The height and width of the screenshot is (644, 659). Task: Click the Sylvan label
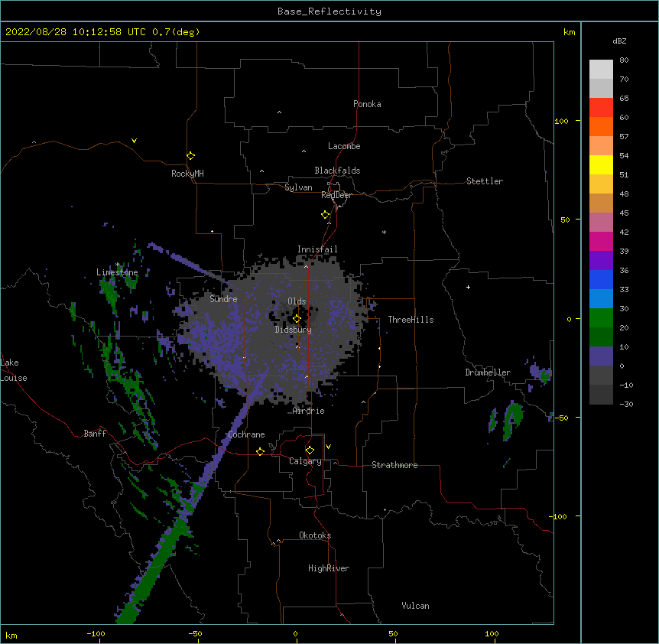(x=298, y=187)
